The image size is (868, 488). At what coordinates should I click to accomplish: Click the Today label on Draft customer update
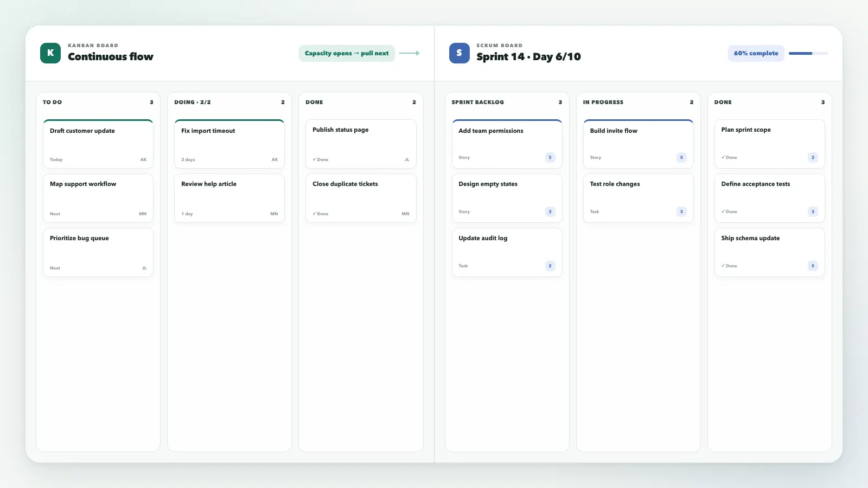click(x=56, y=159)
